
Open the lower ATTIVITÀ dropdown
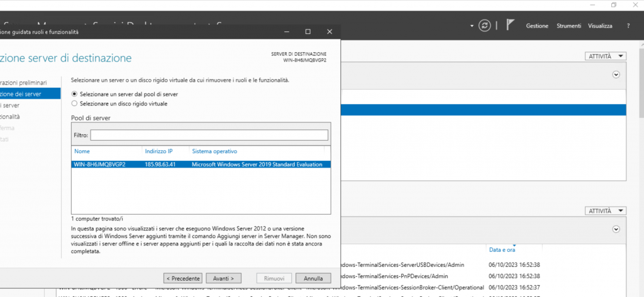pyautogui.click(x=605, y=210)
